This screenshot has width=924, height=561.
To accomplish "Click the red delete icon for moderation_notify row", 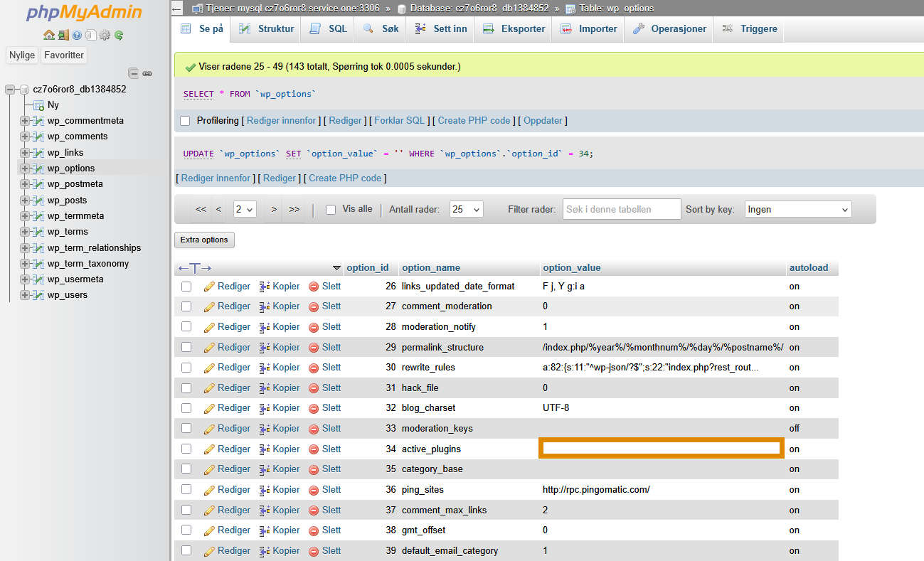I will [314, 327].
